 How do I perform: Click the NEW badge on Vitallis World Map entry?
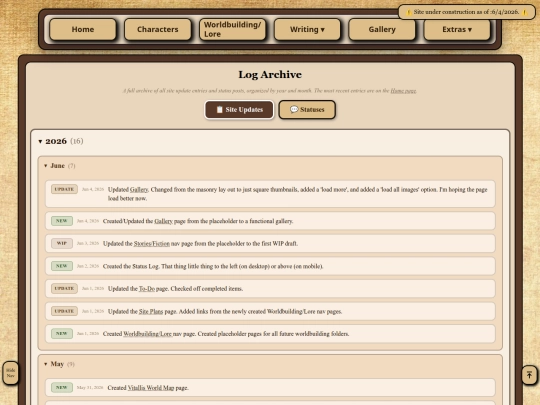62,387
